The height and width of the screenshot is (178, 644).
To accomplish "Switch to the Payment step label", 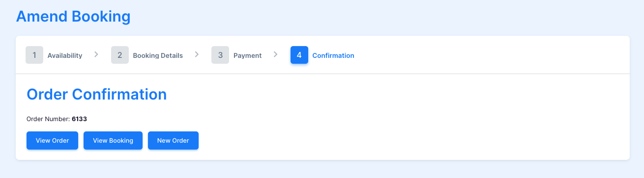I will (x=248, y=55).
